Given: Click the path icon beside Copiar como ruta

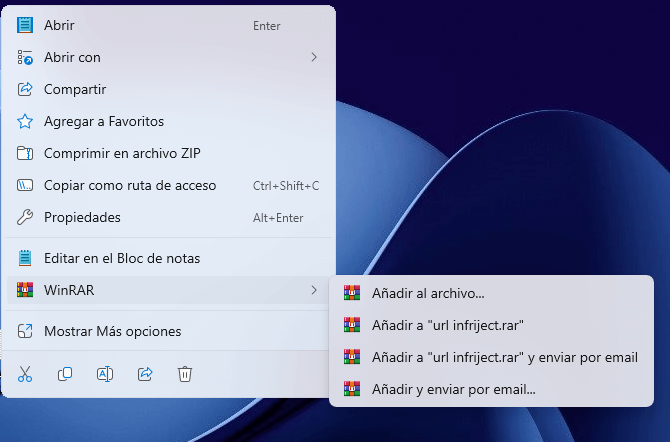Looking at the screenshot, I should coord(25,185).
